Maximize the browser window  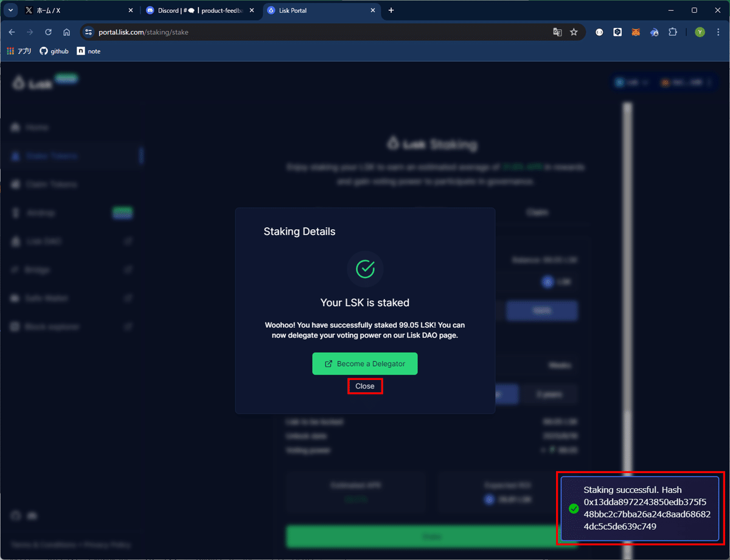pyautogui.click(x=694, y=10)
